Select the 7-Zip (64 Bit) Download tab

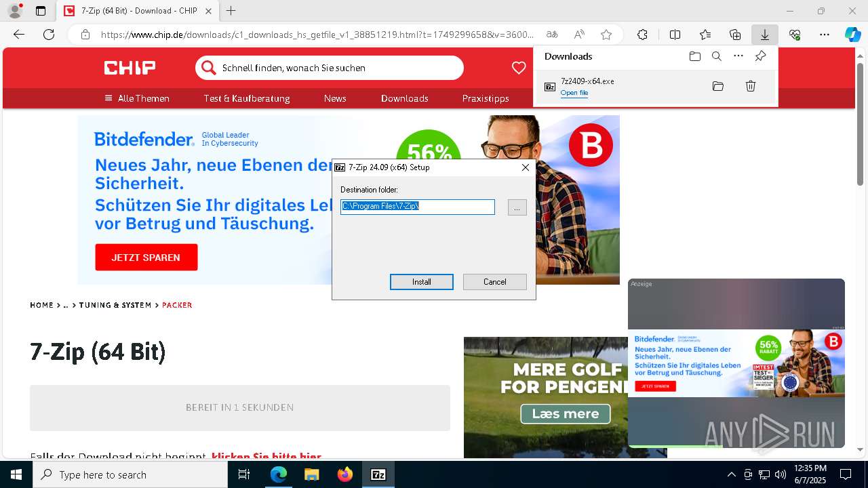tap(139, 11)
